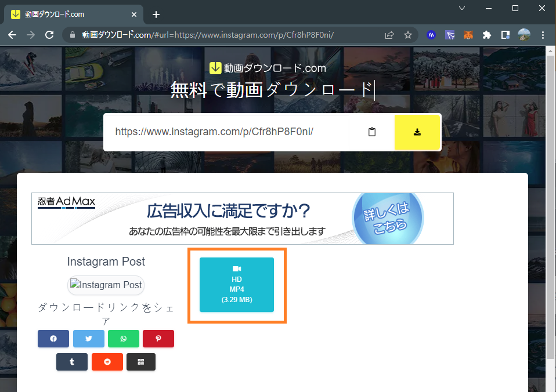Viewport: 556px width, 392px height.
Task: Click the 動画ダウンロード.com site logo
Action: coord(268,68)
